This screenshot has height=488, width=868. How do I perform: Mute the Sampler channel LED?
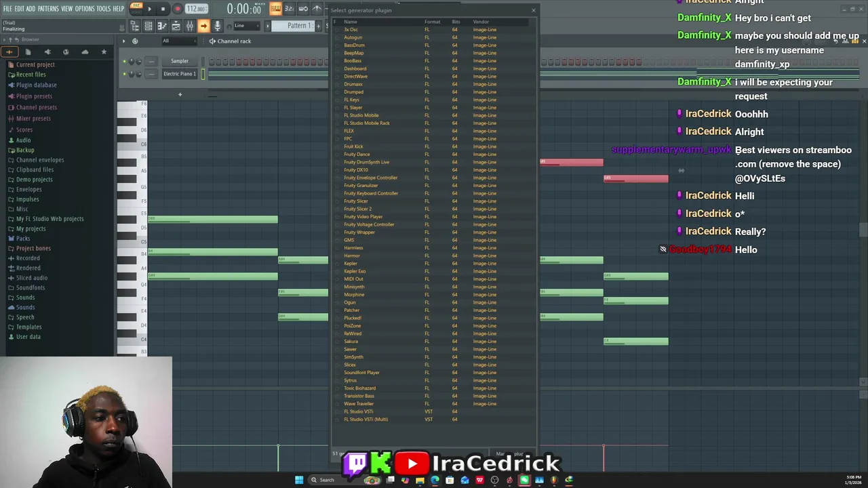pos(124,61)
